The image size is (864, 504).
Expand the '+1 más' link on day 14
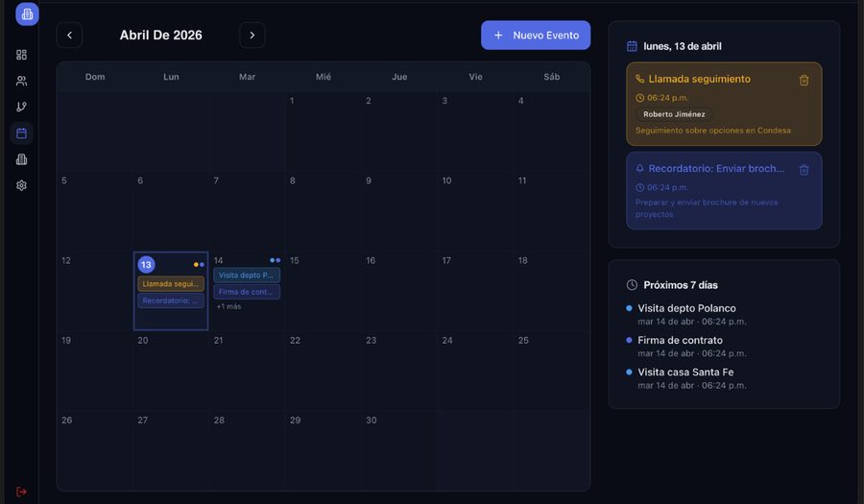[228, 306]
